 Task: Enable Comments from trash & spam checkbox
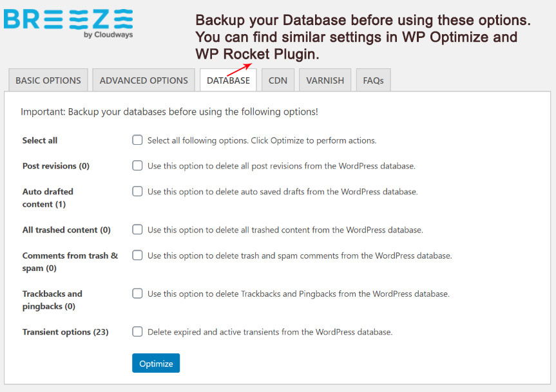[x=138, y=255]
